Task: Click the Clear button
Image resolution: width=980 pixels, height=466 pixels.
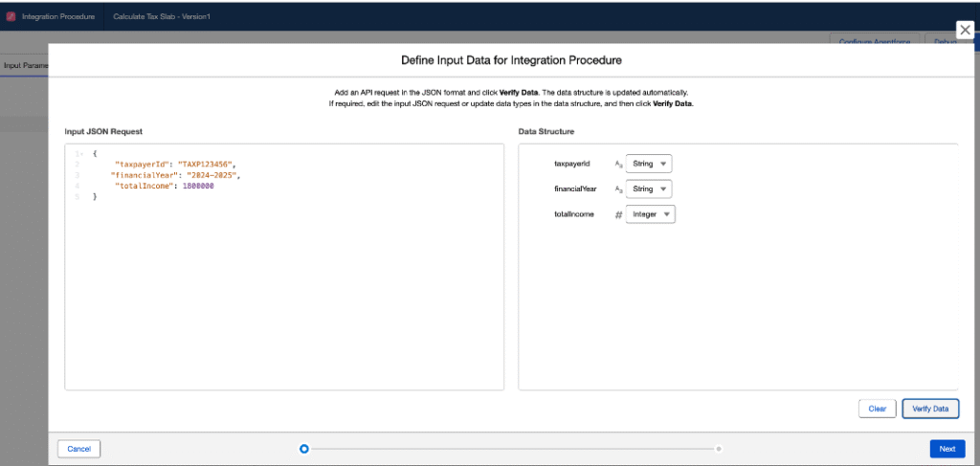Action: [878, 409]
